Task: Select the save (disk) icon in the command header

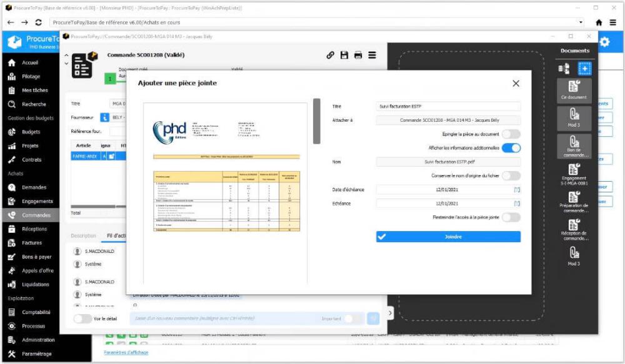Action: (x=344, y=56)
